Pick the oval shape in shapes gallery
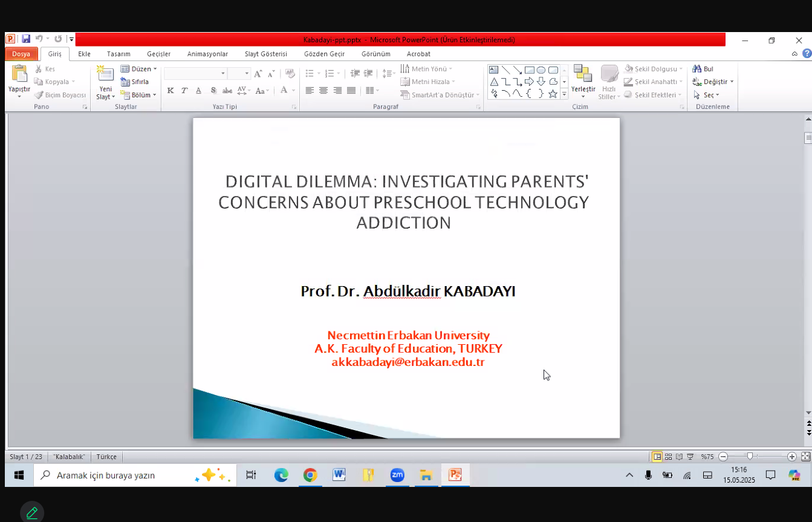 [x=541, y=70]
